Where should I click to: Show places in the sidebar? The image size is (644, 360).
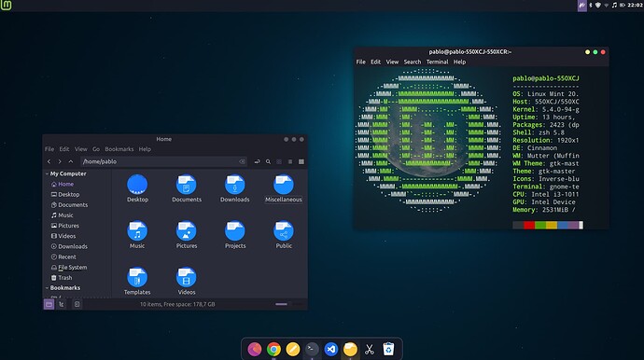coord(49,304)
